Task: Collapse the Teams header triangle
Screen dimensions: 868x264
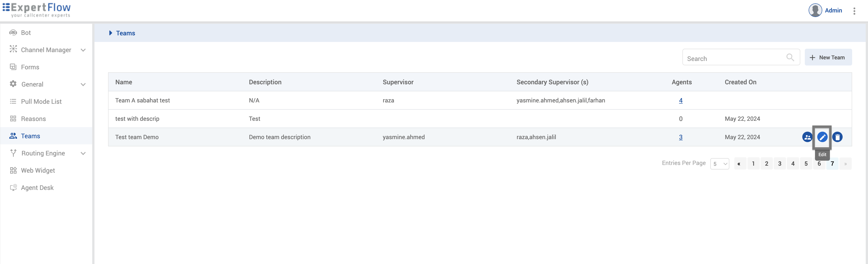Action: coord(111,33)
